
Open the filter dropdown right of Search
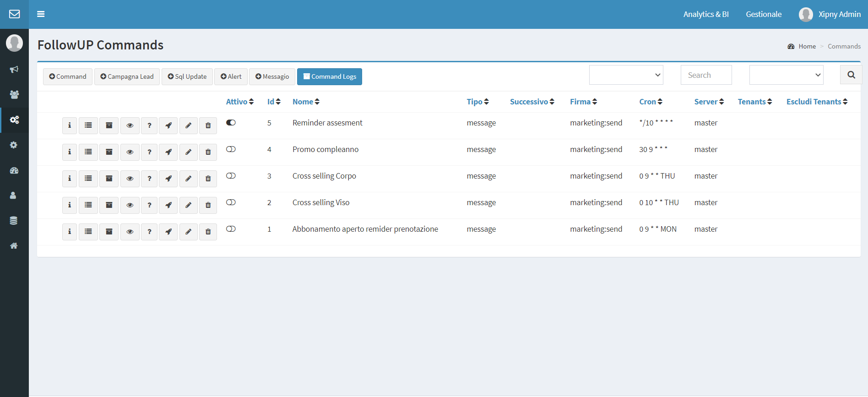[787, 75]
